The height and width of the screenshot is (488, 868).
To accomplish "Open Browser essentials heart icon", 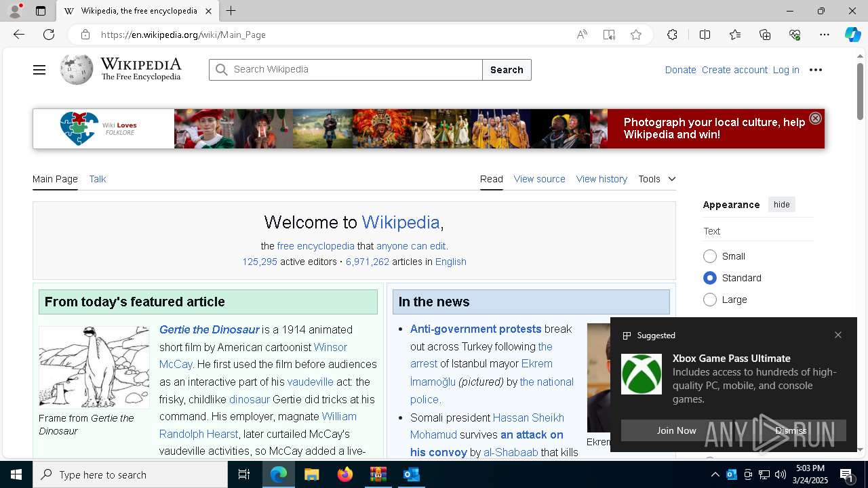I will tap(795, 35).
